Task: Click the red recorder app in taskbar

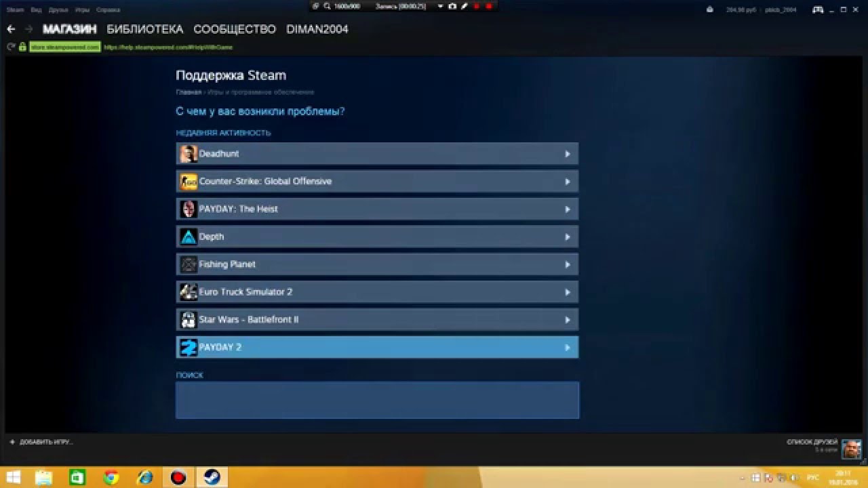Action: click(x=178, y=477)
